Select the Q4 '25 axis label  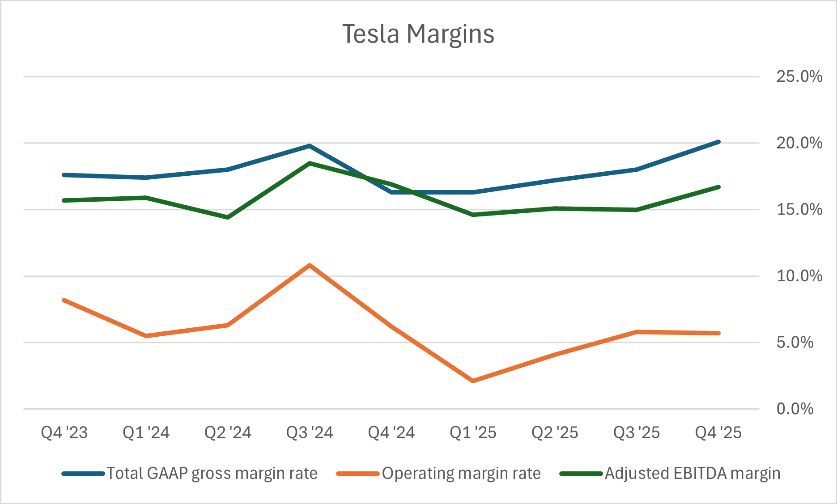coord(718,432)
